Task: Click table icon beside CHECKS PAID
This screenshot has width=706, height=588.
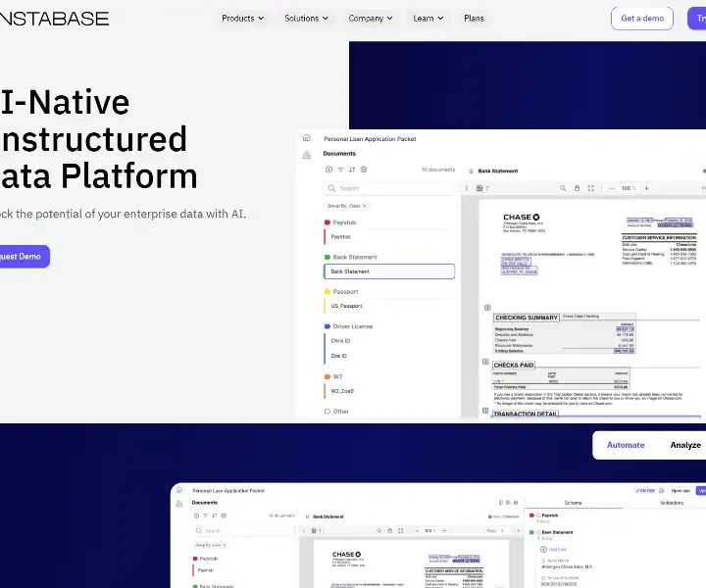Action: tap(485, 362)
